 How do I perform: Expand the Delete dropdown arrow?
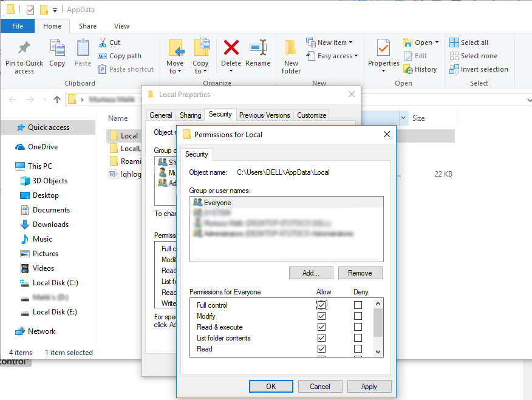click(231, 71)
